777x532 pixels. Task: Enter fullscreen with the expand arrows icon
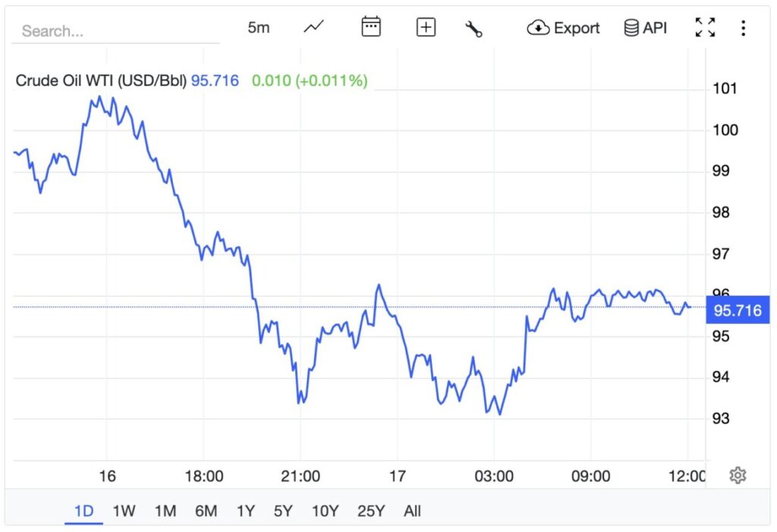coord(705,27)
